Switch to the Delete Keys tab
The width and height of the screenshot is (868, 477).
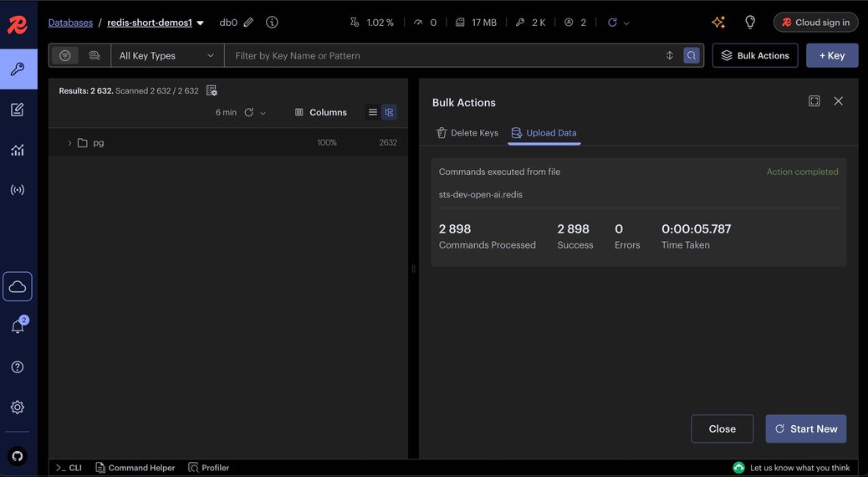467,133
